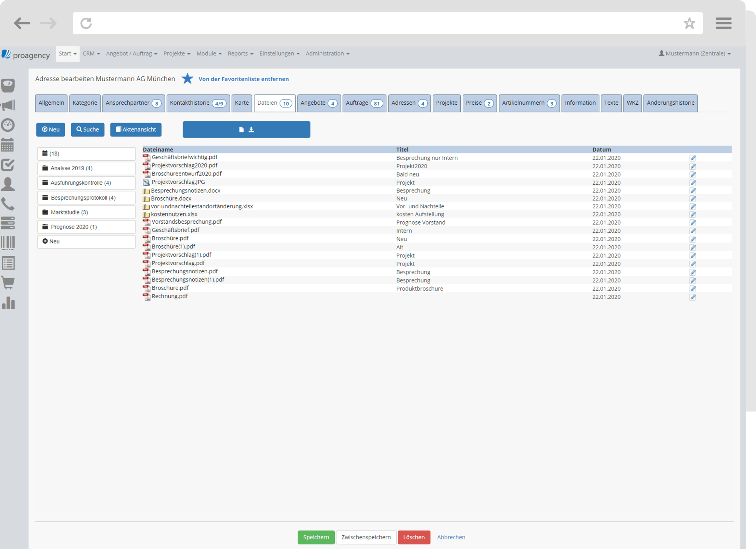This screenshot has height=549, width=756.
Task: Open the shopping cart sidebar icon
Action: pos(8,283)
